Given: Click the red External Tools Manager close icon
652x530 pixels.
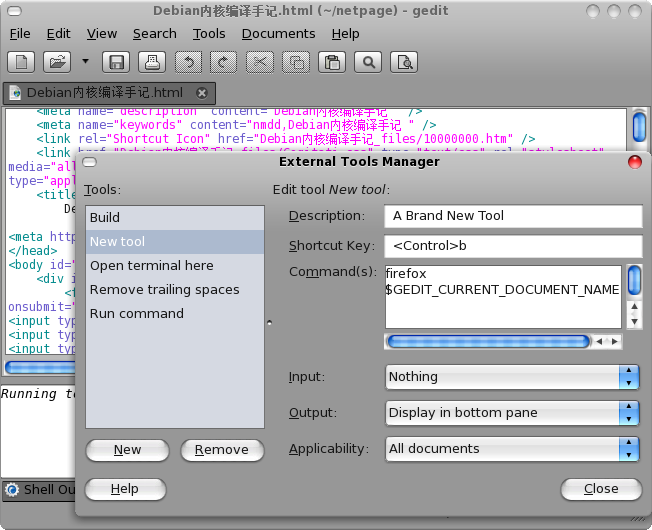Looking at the screenshot, I should coord(635,162).
